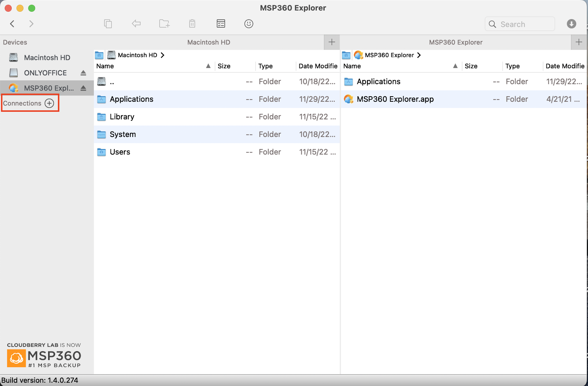Viewport: 588px width, 386px height.
Task: Click the Delete trash icon
Action: tap(192, 24)
